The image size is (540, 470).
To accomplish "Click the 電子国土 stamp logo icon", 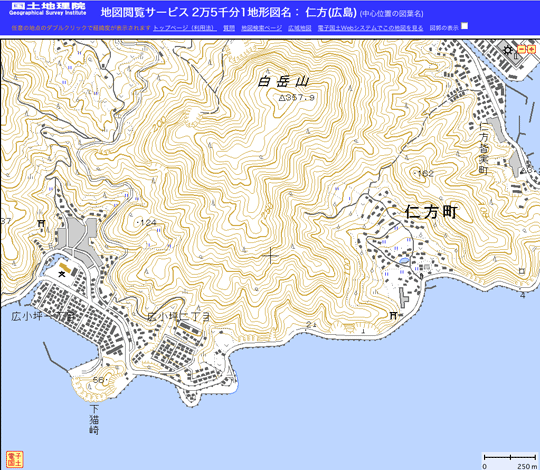I will 14,459.
